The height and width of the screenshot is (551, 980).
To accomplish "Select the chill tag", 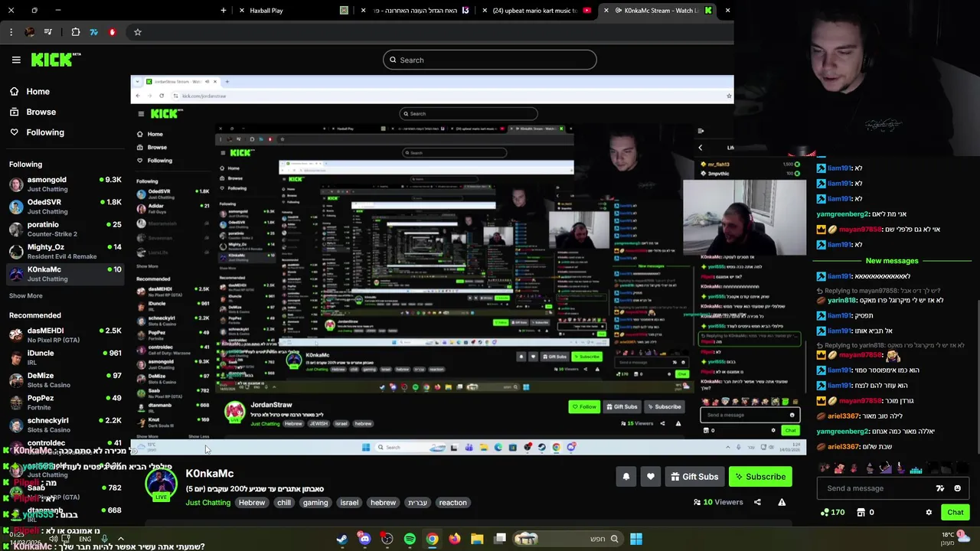I will 284,503.
